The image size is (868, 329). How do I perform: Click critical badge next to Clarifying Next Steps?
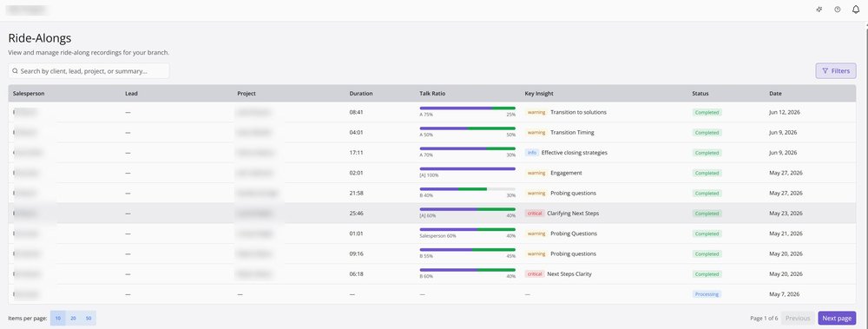click(x=535, y=214)
